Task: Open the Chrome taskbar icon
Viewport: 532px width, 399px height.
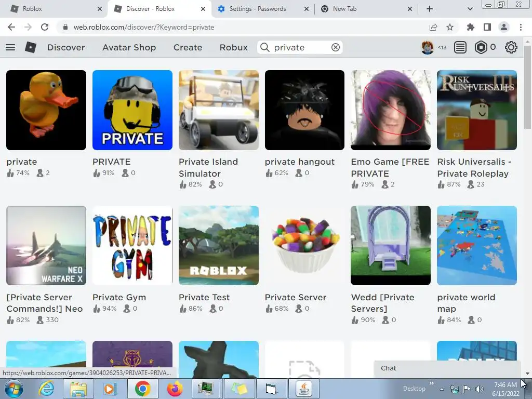Action: coord(142,389)
